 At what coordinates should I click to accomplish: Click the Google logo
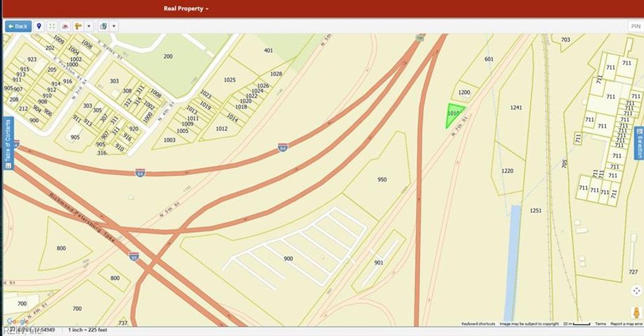17,322
